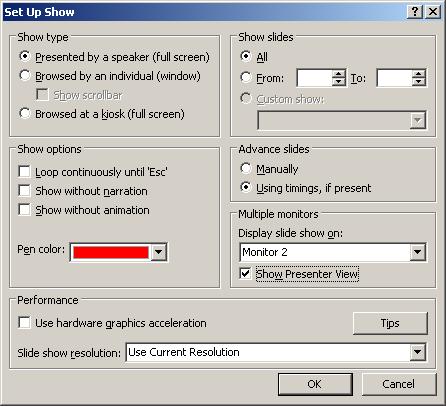Click the To slide number field
The height and width of the screenshot is (406, 446).
(x=394, y=78)
